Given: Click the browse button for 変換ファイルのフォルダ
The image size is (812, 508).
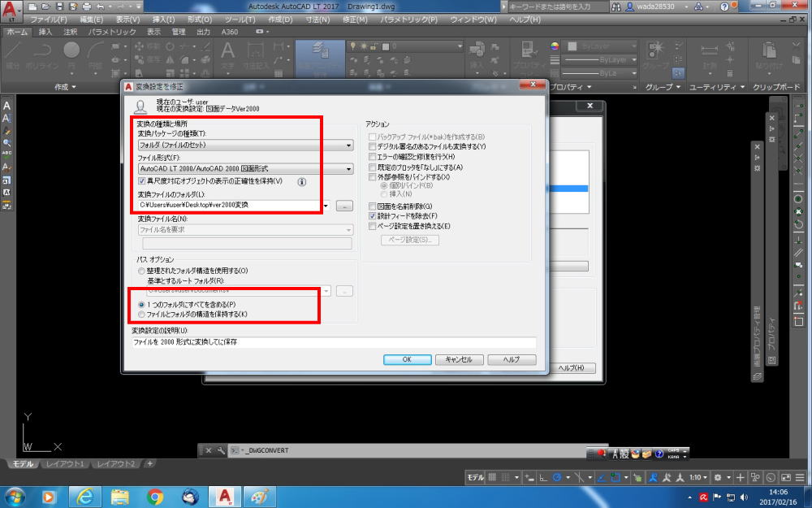Looking at the screenshot, I should 344,206.
